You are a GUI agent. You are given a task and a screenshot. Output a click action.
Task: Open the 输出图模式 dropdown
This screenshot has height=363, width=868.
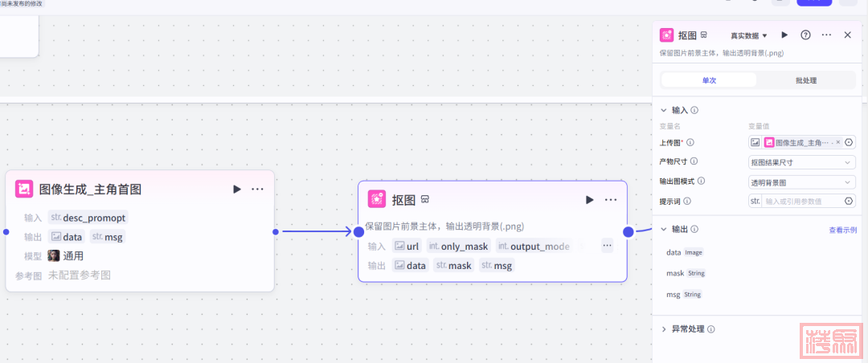(x=801, y=182)
